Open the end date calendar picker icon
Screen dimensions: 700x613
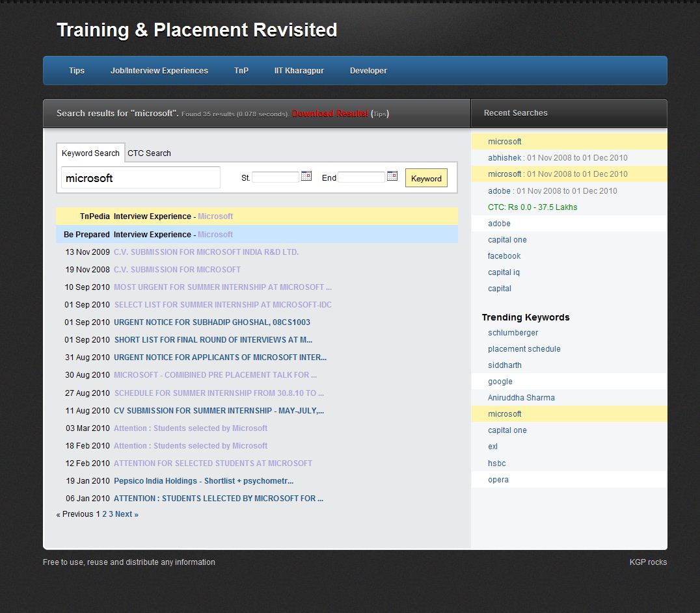click(x=392, y=176)
